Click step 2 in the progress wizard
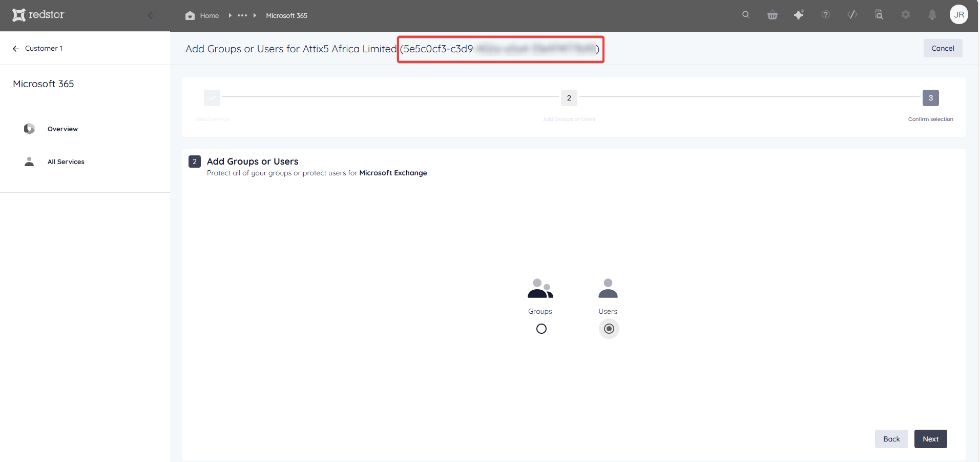 click(x=569, y=98)
